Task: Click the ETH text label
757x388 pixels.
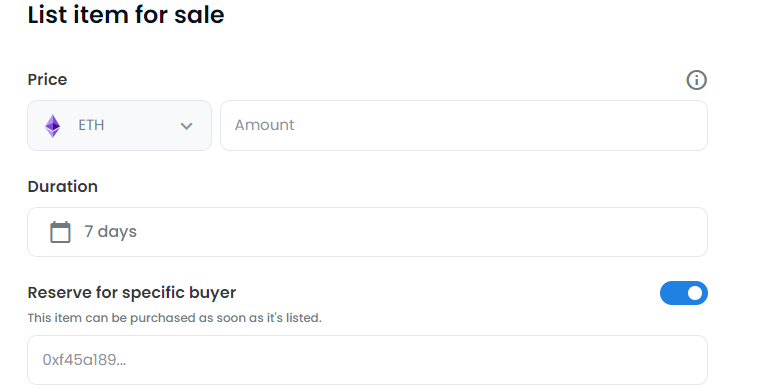Action: point(91,125)
